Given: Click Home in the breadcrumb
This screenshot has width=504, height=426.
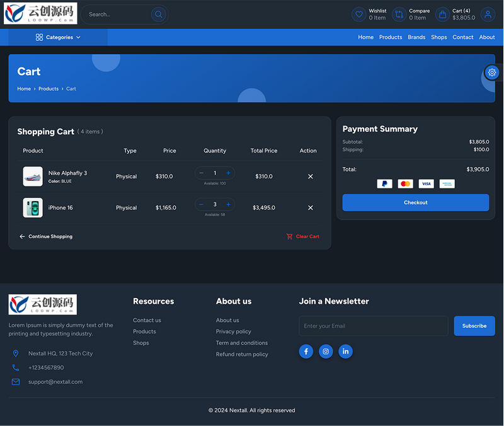Looking at the screenshot, I should click(x=24, y=89).
